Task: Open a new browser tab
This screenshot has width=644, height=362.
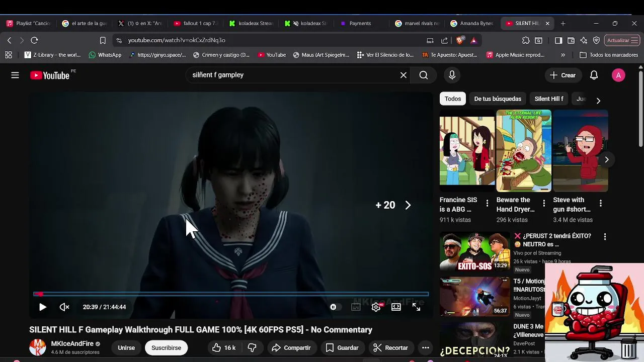Action: click(x=563, y=23)
